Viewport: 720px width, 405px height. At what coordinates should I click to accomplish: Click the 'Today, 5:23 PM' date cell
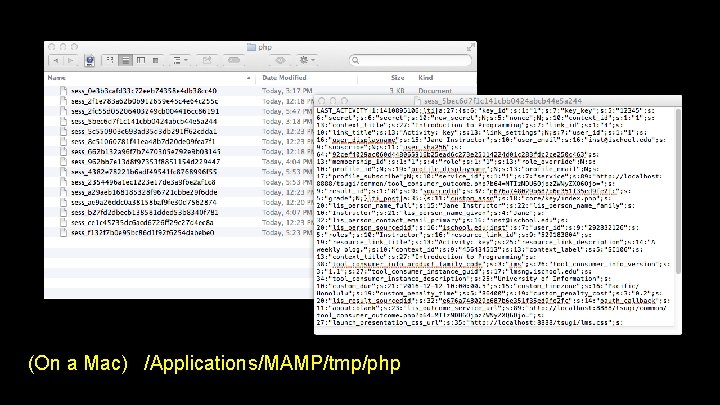(x=287, y=232)
